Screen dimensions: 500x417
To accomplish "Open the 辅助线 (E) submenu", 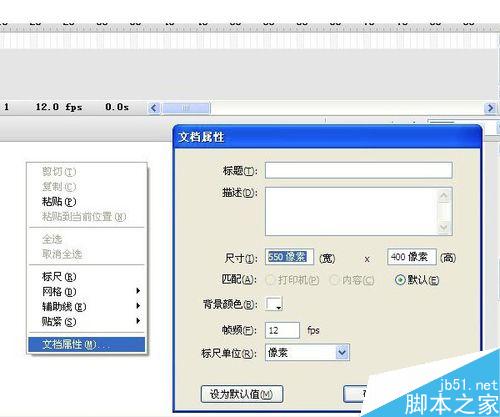I will [87, 307].
